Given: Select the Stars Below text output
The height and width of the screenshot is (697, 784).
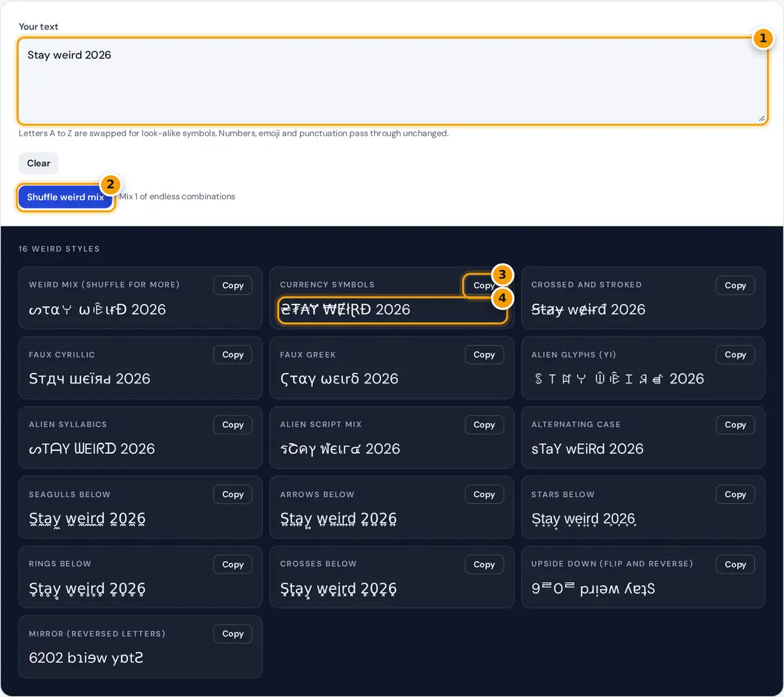Looking at the screenshot, I should point(583,519).
